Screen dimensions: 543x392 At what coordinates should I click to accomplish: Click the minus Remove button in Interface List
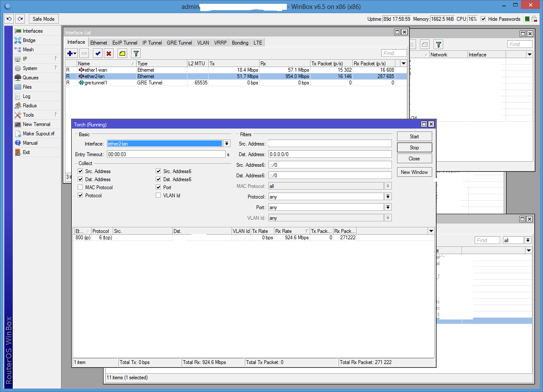[x=84, y=53]
